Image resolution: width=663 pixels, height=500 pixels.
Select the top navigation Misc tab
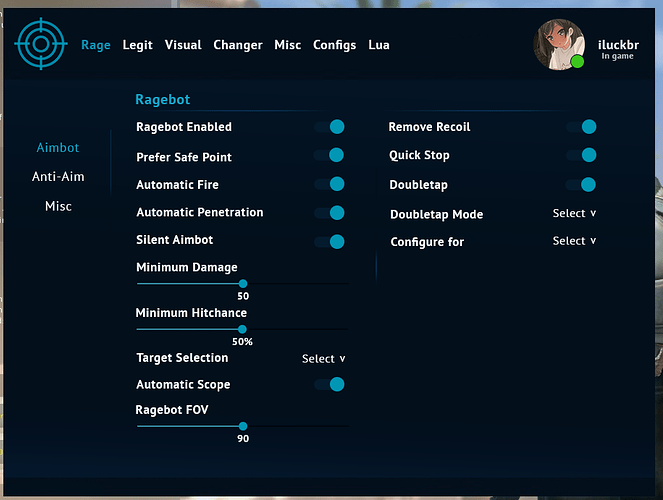(x=288, y=45)
